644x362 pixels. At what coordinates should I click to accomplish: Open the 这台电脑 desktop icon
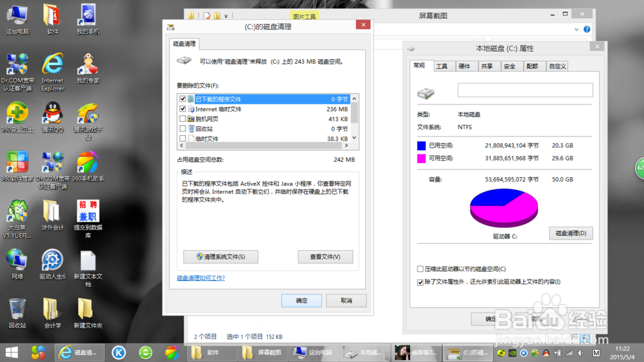point(17,19)
